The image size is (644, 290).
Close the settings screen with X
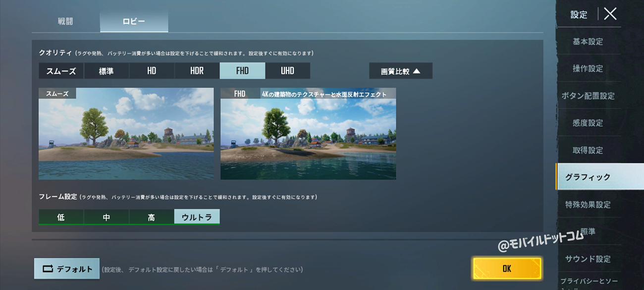click(610, 14)
